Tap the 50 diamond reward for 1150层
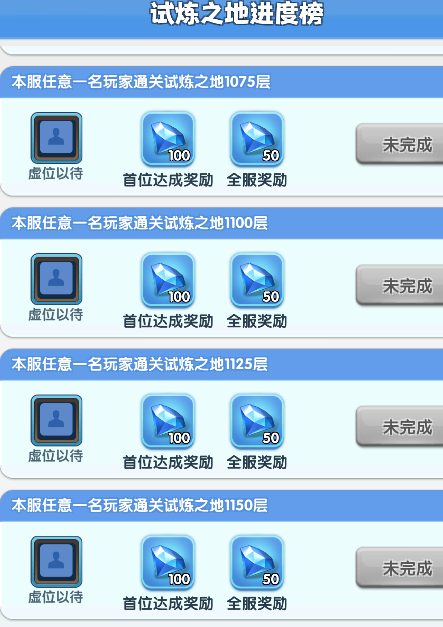 [x=257, y=563]
